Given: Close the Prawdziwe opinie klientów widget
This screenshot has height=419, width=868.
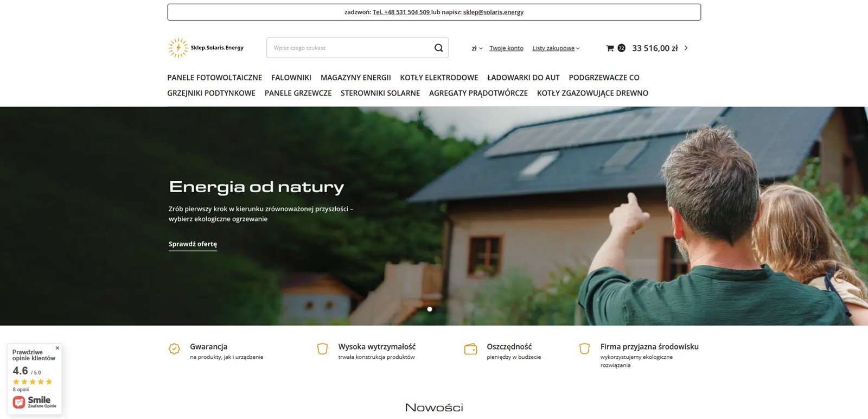Looking at the screenshot, I should [58, 348].
